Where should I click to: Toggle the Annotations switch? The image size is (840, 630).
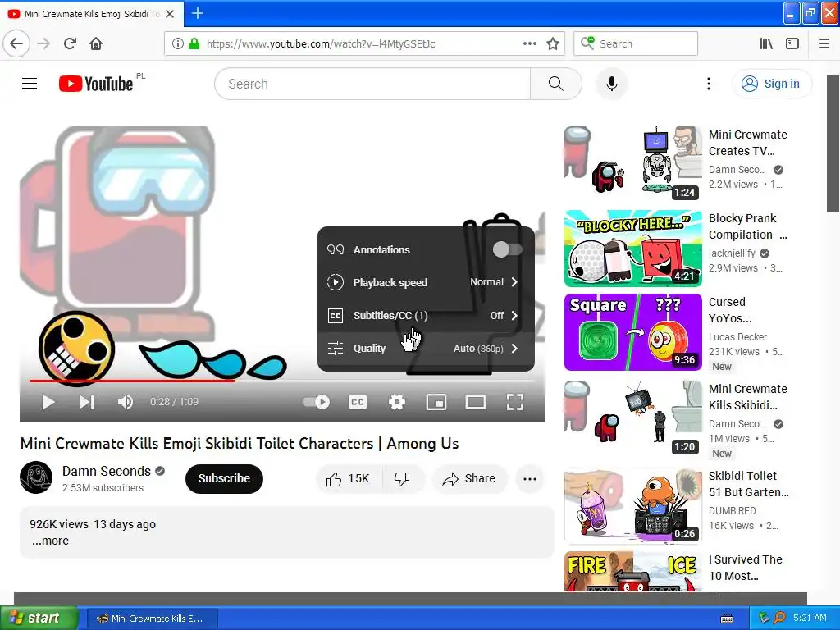pos(507,249)
